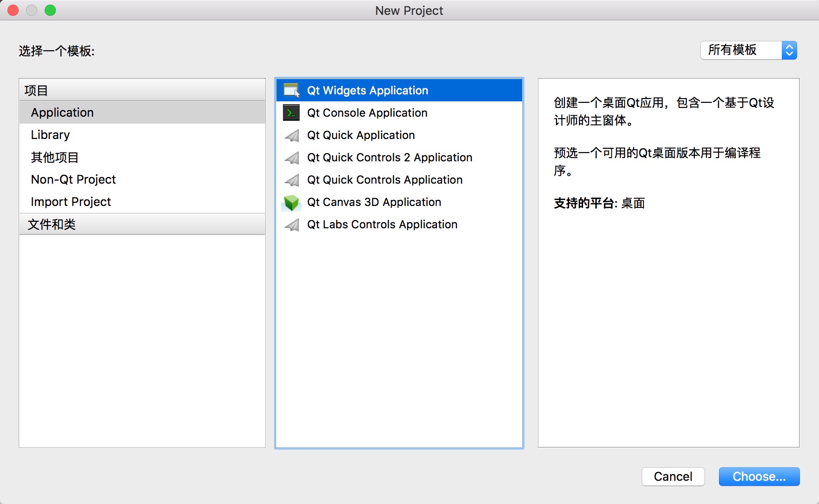This screenshot has height=504, width=819.
Task: Click the 支持的平台: 桌面 description line
Action: coord(599,203)
